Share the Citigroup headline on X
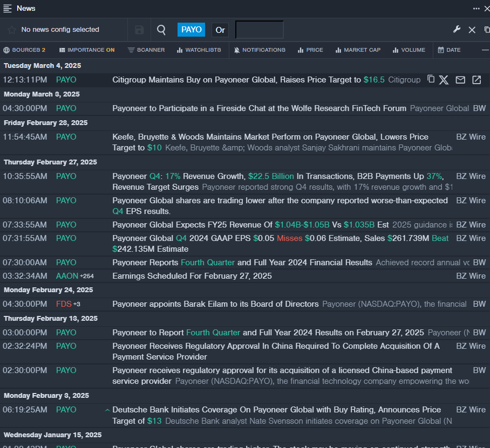Viewport: 490px width, 448px height. pos(444,80)
